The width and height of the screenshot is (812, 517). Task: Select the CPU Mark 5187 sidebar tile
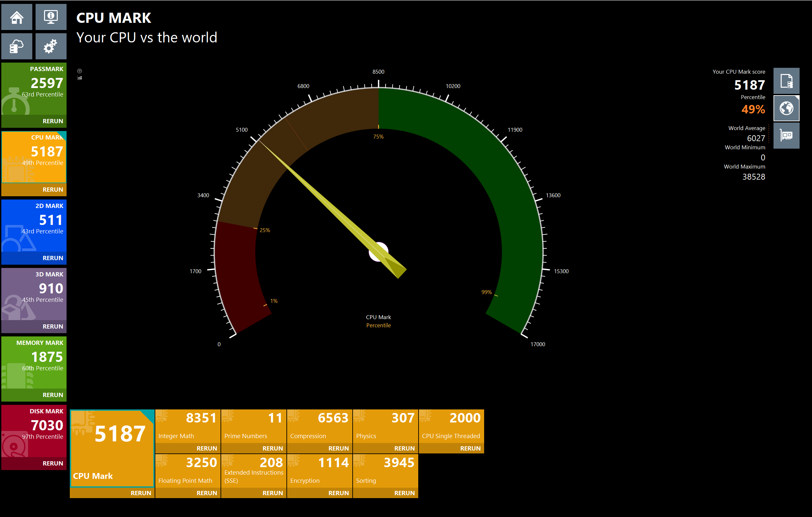pos(34,157)
